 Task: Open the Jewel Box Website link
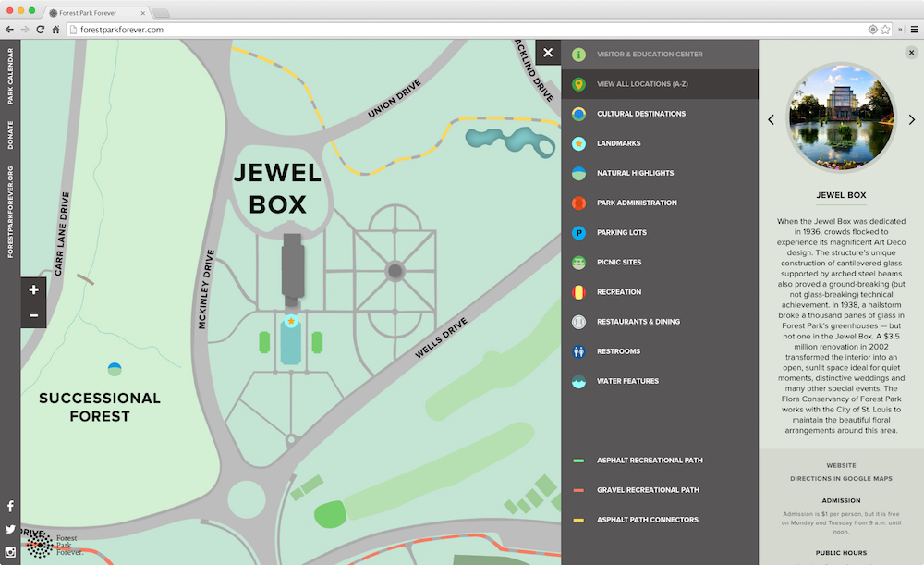click(x=841, y=465)
